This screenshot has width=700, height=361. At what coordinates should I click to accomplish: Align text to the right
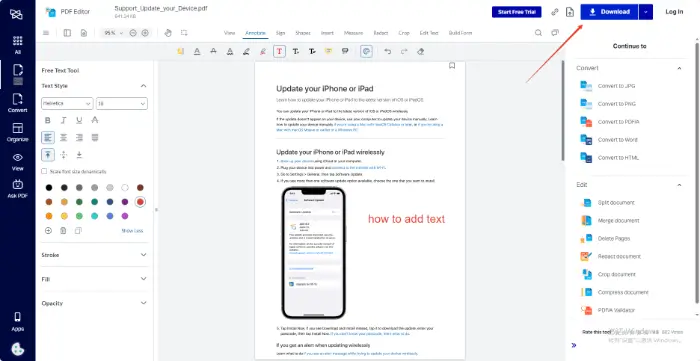[79, 137]
